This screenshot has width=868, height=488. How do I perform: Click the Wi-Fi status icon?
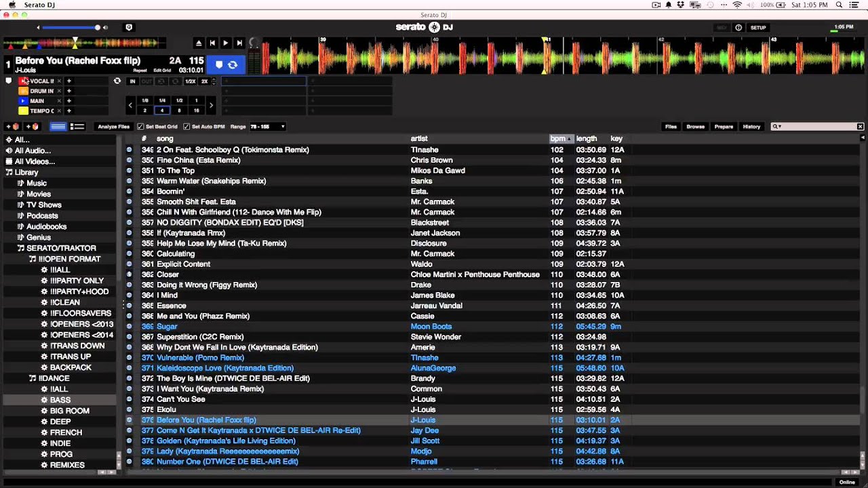click(737, 5)
